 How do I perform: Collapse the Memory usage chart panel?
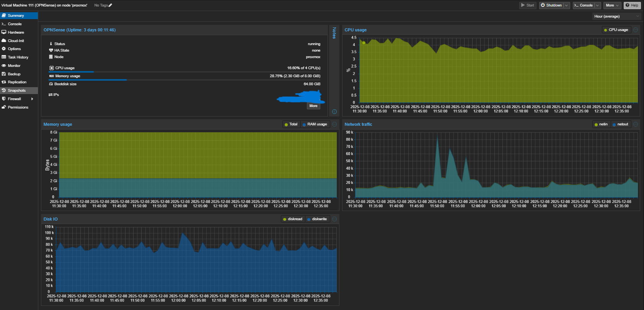[334, 124]
